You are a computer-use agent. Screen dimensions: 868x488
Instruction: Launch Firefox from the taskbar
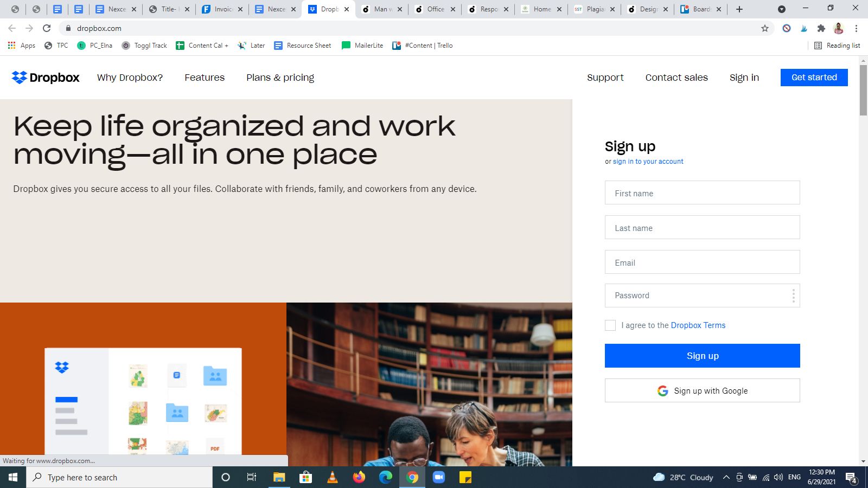(x=359, y=477)
